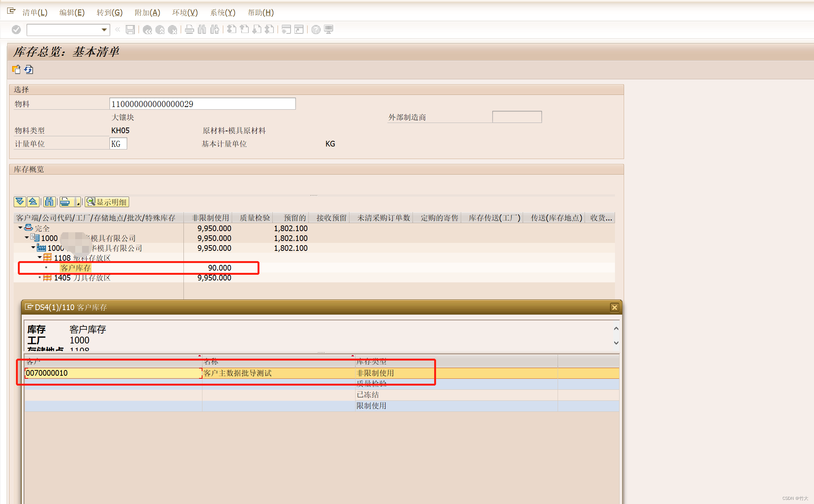Collapse company code 1000 tree node
The image size is (814, 504).
pyautogui.click(x=27, y=238)
